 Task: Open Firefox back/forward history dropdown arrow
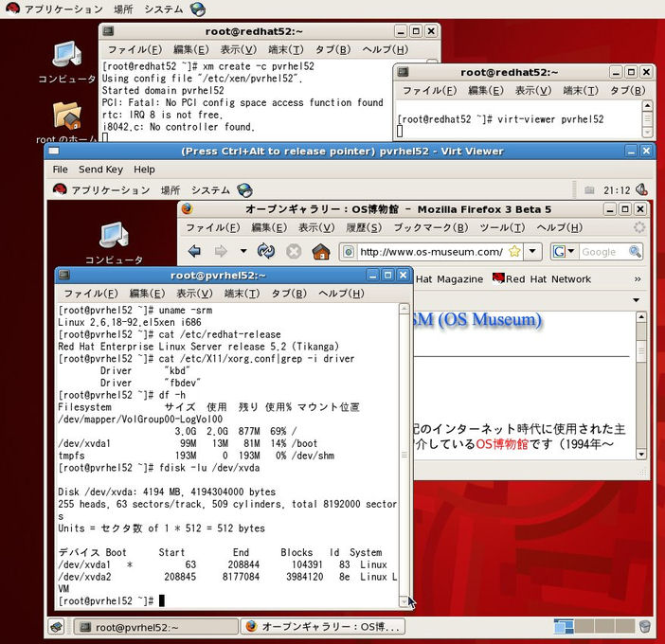tap(243, 251)
